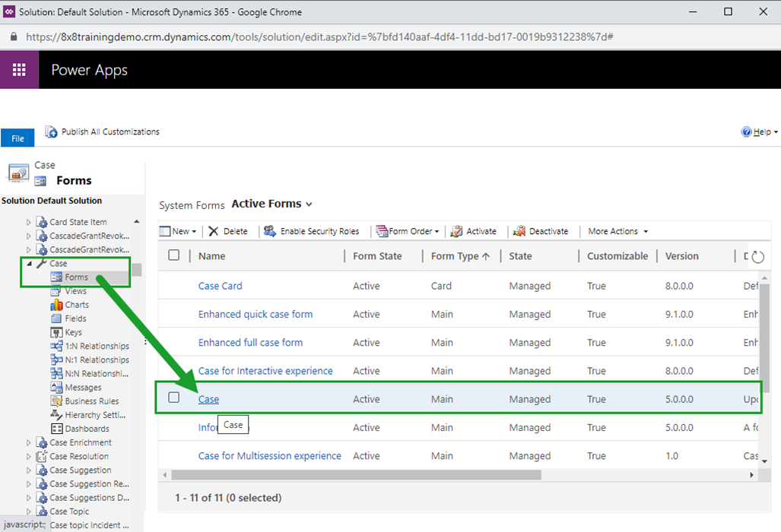Expand the Case Resolution tree item

[x=28, y=456]
